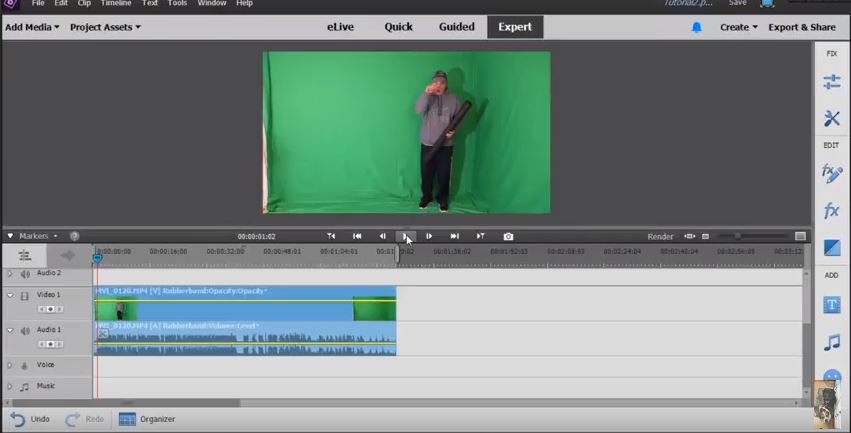This screenshot has width=851, height=433.
Task: Open the Music note panel on right
Action: click(x=831, y=342)
